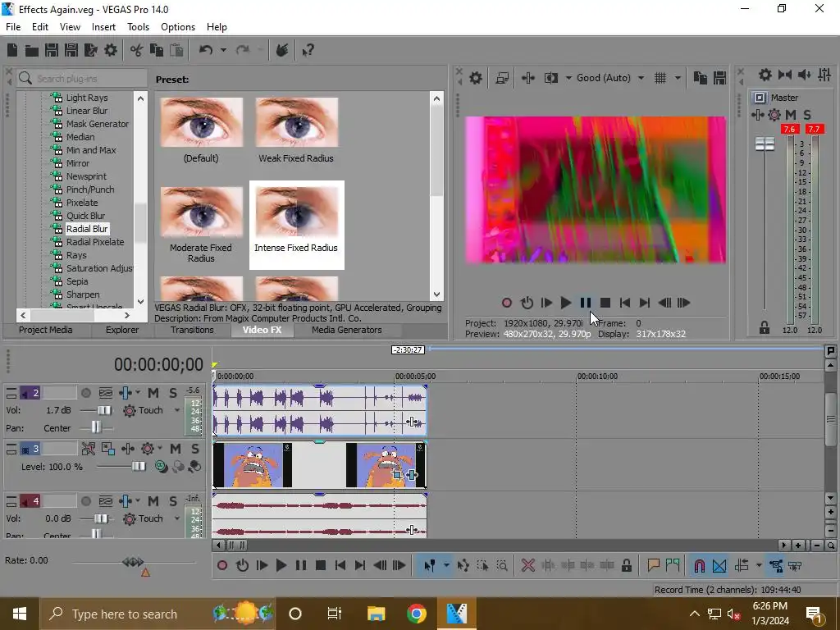Open Video Preview project properties gear
The width and height of the screenshot is (840, 630).
point(476,78)
